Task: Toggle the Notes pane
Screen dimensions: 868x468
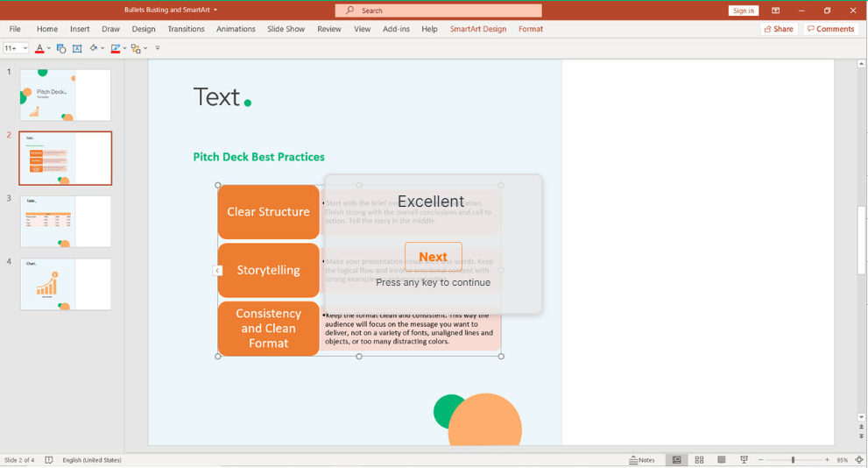Action: [x=642, y=460]
